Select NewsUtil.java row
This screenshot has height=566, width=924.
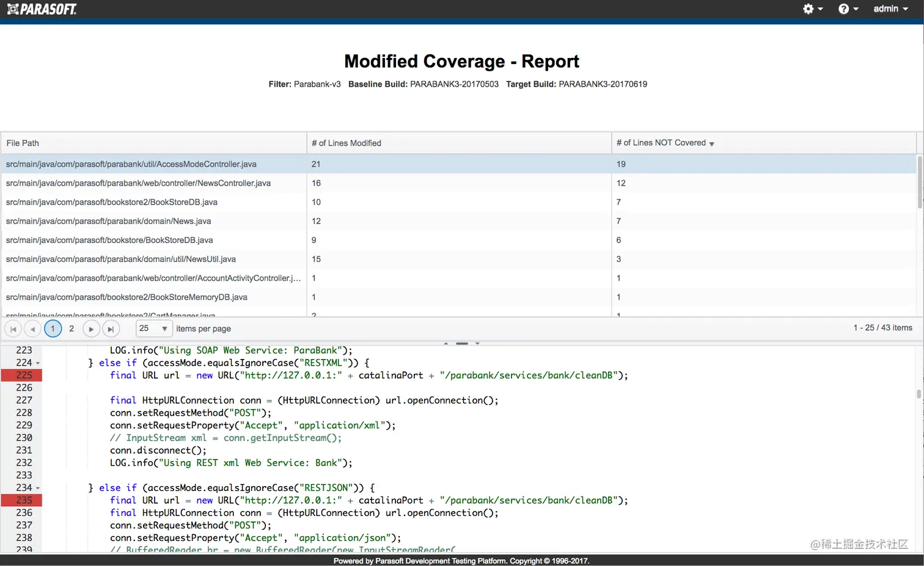point(458,259)
